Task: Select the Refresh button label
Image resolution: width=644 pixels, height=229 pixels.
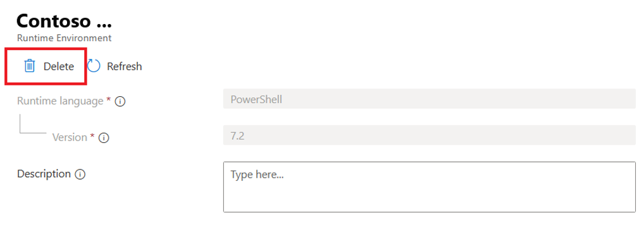Action: point(125,66)
